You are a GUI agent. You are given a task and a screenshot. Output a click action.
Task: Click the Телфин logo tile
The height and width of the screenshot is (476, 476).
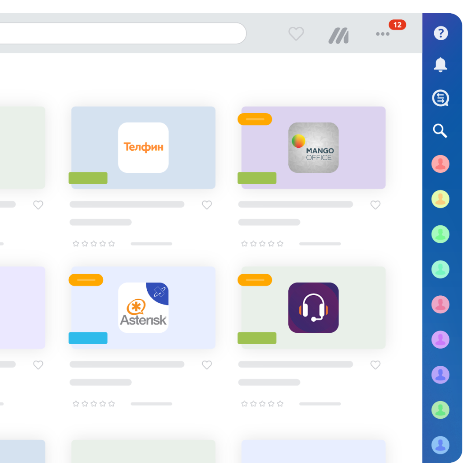pos(143,148)
